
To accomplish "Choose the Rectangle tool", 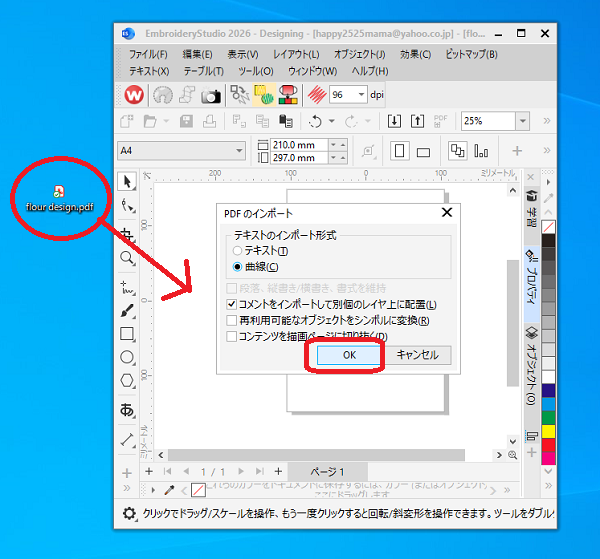I will click(127, 334).
